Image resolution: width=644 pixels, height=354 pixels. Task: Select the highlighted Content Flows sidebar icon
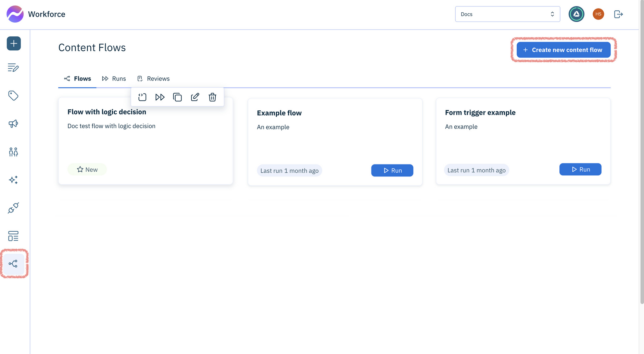coord(14,264)
